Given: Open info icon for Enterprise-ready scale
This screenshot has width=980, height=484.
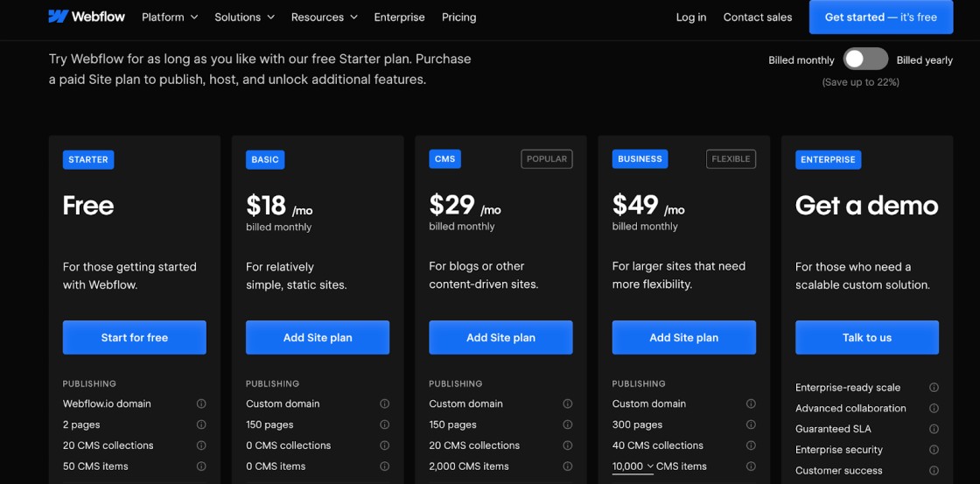Looking at the screenshot, I should (934, 388).
